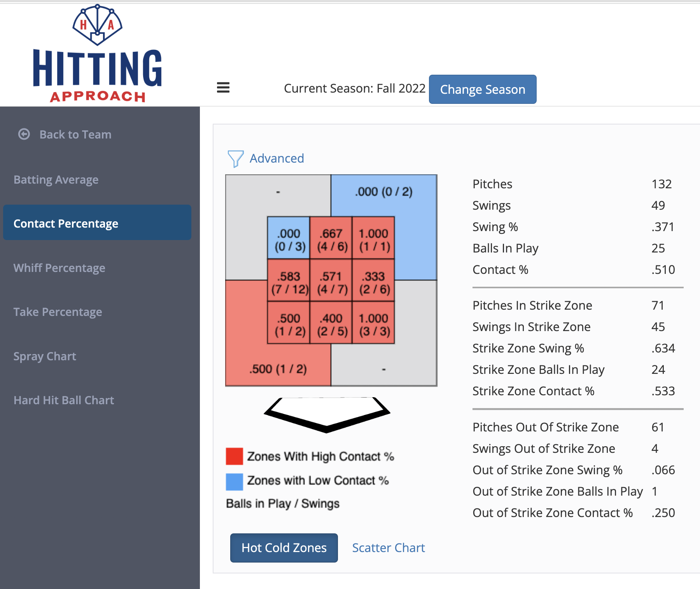This screenshot has width=700, height=589.
Task: Open the Take Percentage page
Action: click(58, 312)
